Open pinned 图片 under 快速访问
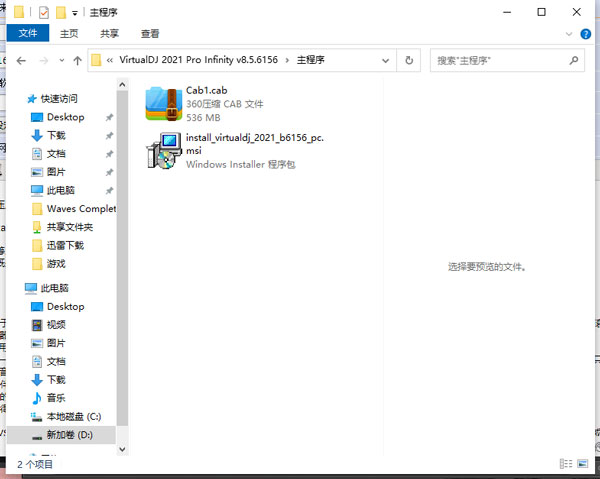Screen dimensions: 600x479 coord(56,172)
